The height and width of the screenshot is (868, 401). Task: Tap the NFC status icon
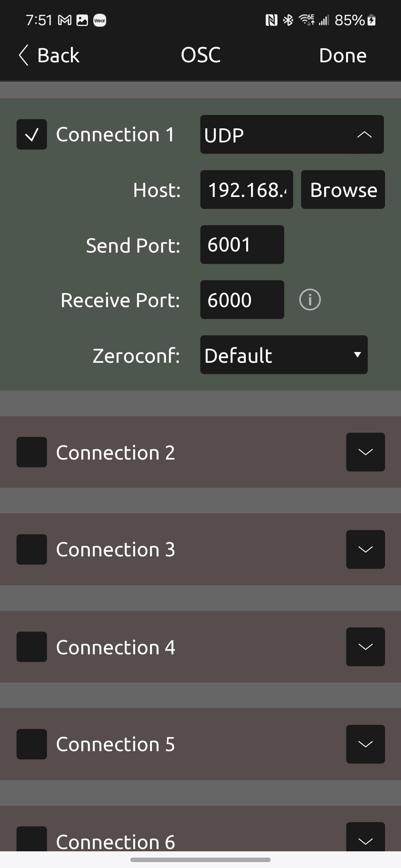pyautogui.click(x=271, y=20)
